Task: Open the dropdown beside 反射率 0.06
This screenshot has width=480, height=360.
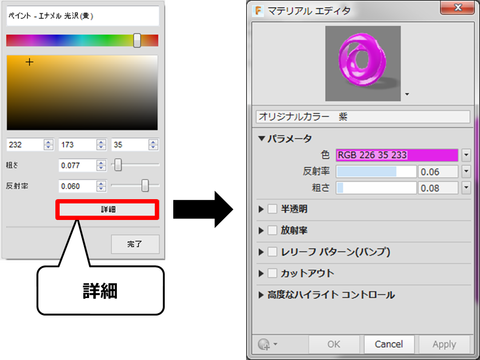Action: pos(466,172)
